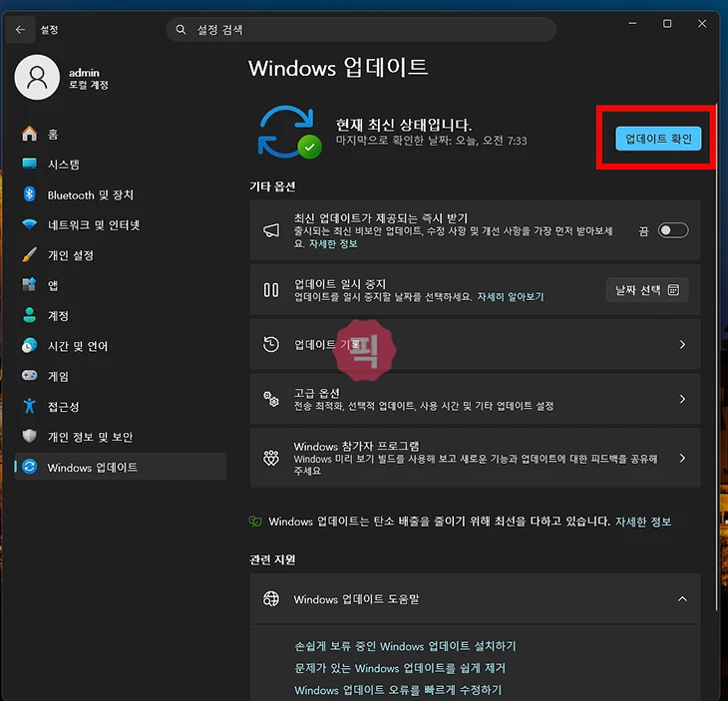Open 접근성 settings category
The height and width of the screenshot is (701, 728).
pyautogui.click(x=121, y=406)
